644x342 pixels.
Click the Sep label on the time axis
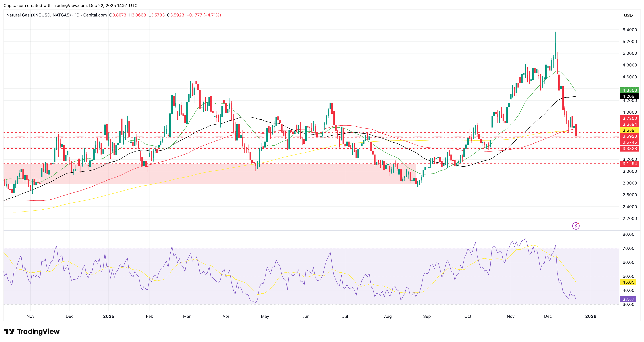click(x=427, y=316)
